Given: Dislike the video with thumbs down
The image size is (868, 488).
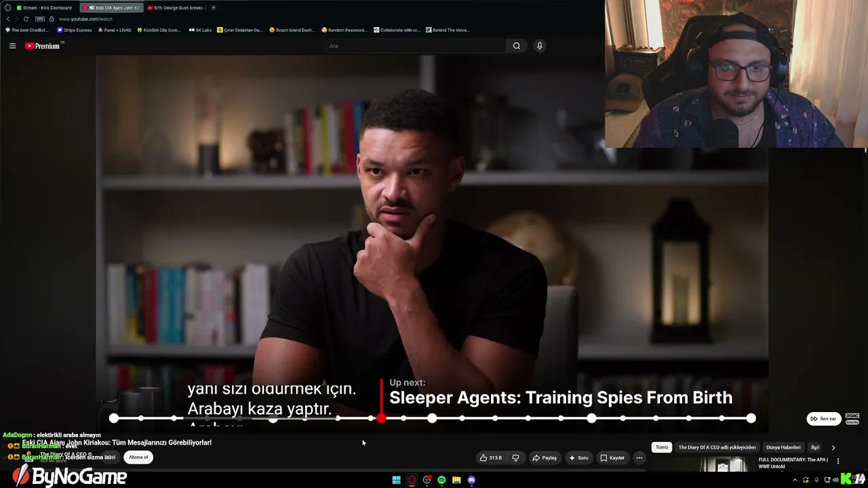Looking at the screenshot, I should 515,458.
